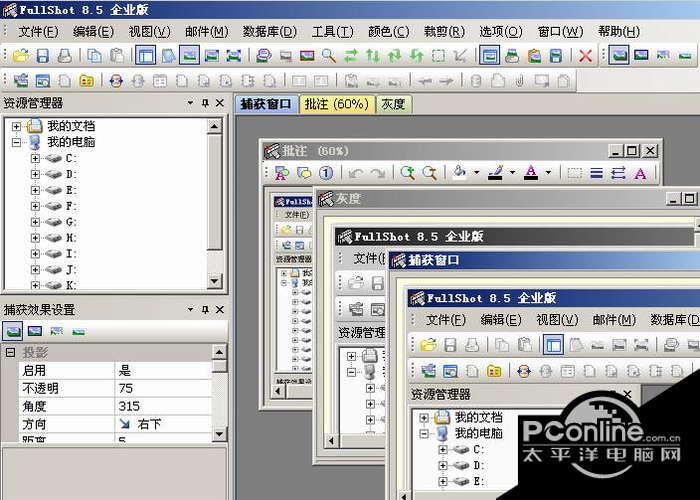Toggle second capture effect icon in effects panel
The image size is (700, 500).
35,331
